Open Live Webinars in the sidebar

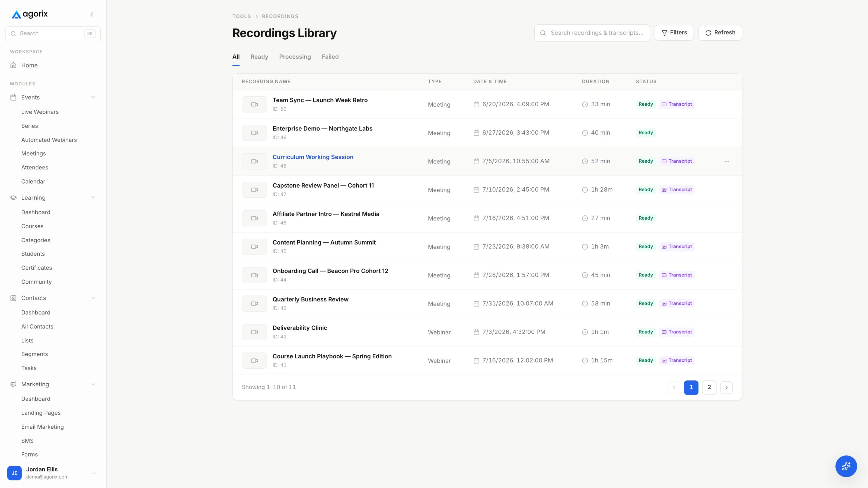[40, 112]
